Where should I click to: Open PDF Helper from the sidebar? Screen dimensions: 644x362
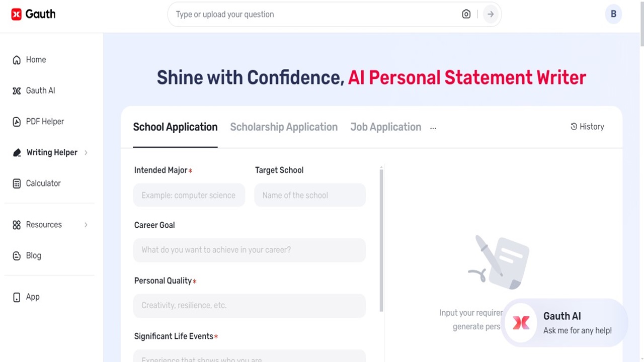point(17,121)
